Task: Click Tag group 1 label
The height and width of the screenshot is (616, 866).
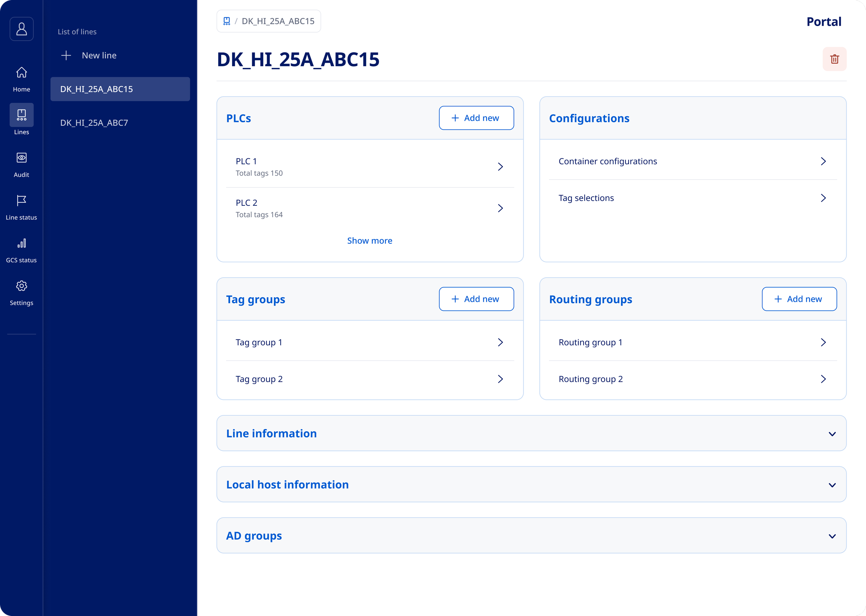Action: pos(259,343)
